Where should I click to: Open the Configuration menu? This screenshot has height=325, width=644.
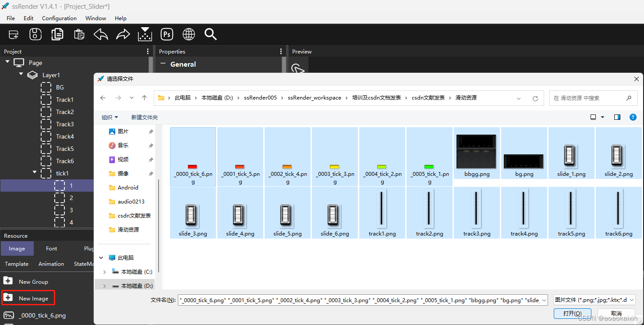pyautogui.click(x=59, y=18)
